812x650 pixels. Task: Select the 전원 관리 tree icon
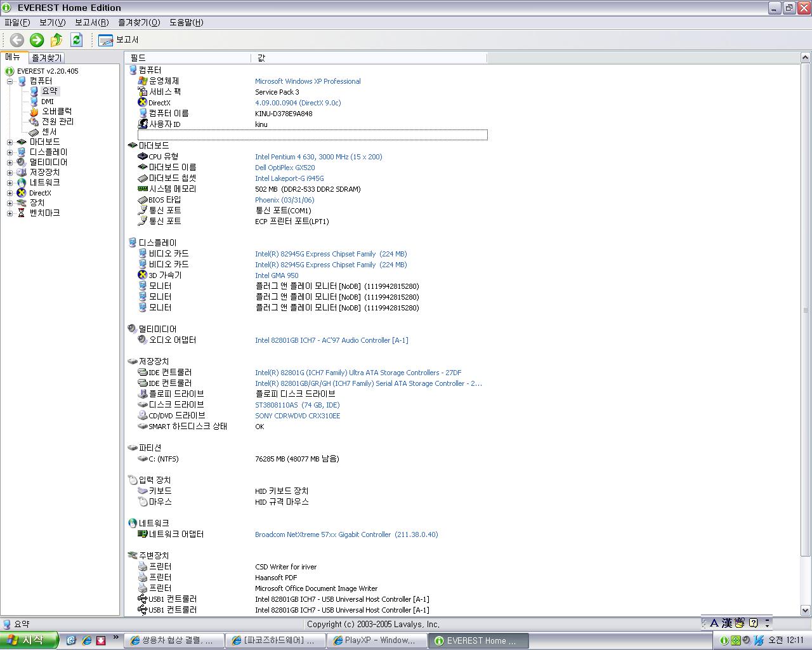34,122
